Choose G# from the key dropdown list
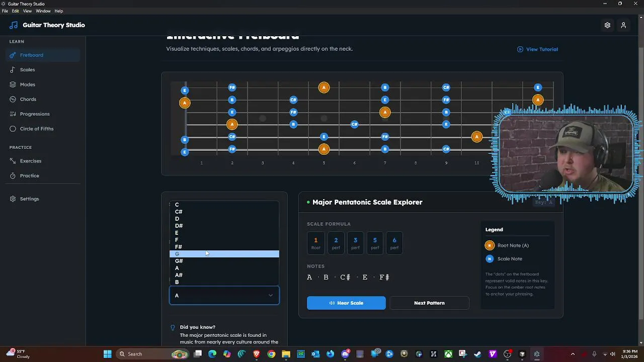The image size is (644, 362). click(x=224, y=261)
